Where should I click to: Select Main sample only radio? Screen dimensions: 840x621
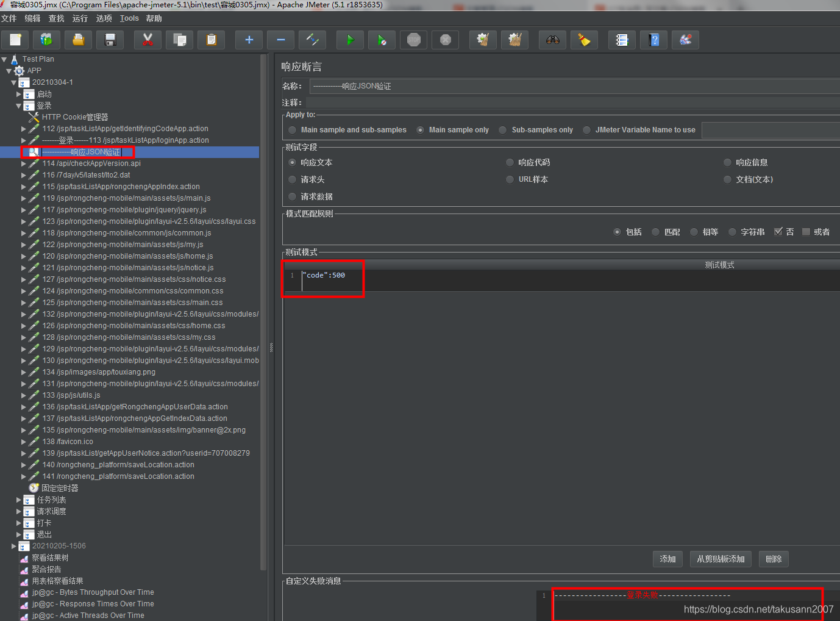click(x=453, y=130)
